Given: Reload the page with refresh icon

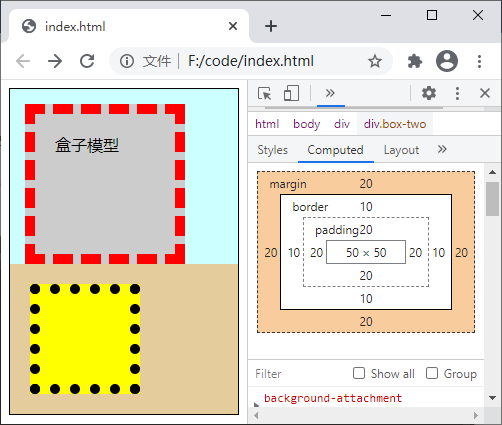Looking at the screenshot, I should (87, 61).
